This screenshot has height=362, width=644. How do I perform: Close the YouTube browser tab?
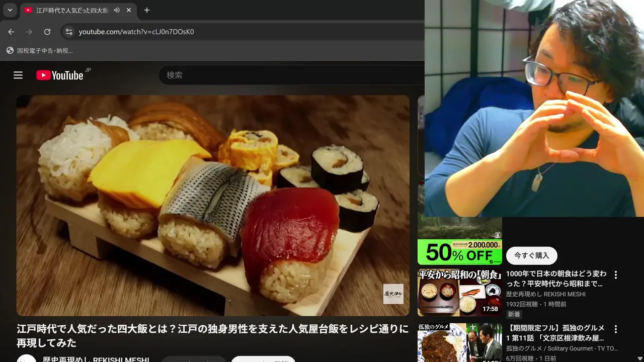tap(129, 10)
